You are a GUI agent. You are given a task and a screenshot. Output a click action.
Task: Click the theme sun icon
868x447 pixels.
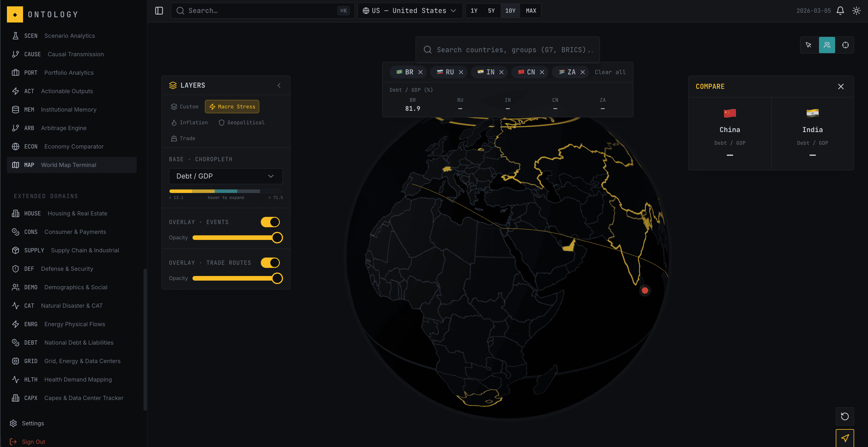[856, 10]
